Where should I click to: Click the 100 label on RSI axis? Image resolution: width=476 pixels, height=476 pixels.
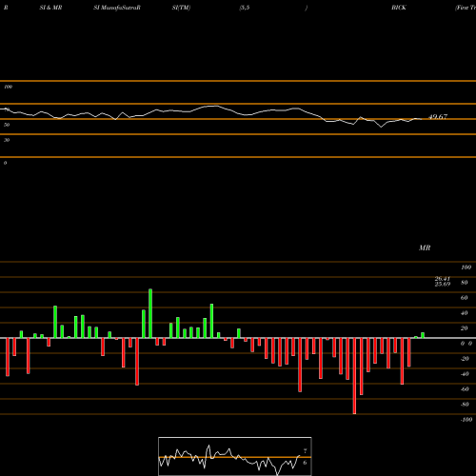(x=9, y=87)
